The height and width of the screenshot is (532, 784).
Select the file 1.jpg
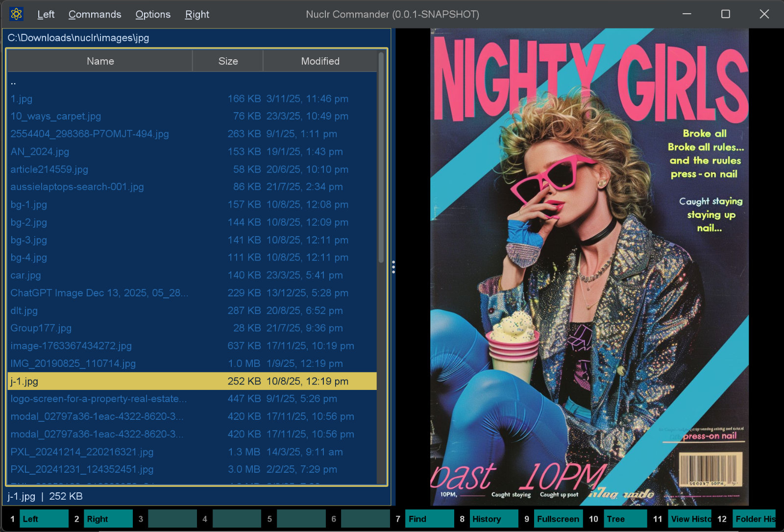point(192,99)
